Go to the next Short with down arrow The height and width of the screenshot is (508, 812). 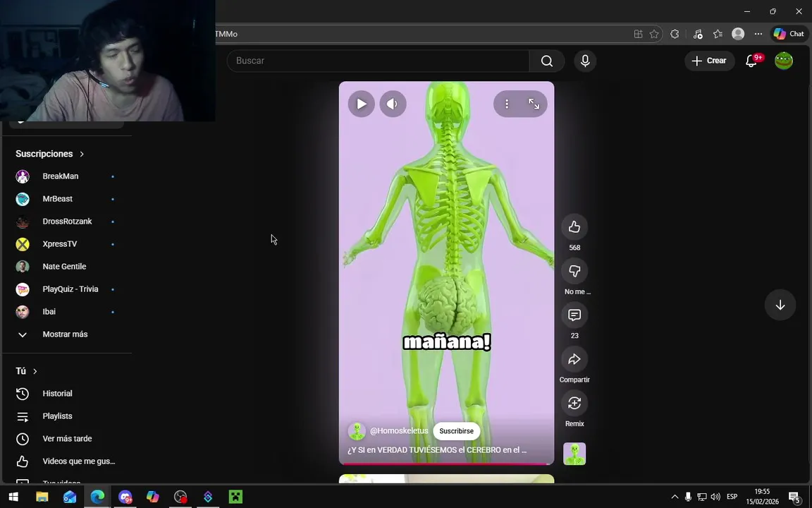point(780,305)
